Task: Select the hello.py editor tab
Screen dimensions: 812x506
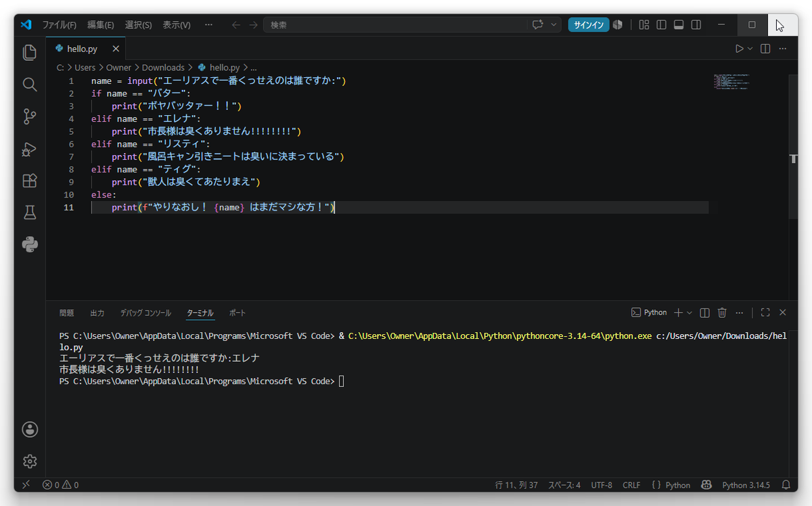Action: click(x=86, y=49)
